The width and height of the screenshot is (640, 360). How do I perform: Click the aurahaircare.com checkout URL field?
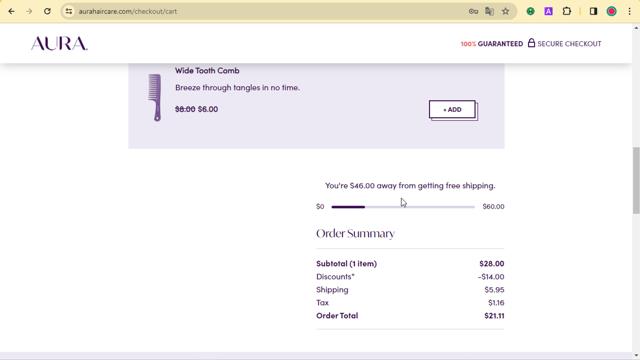coord(127,11)
